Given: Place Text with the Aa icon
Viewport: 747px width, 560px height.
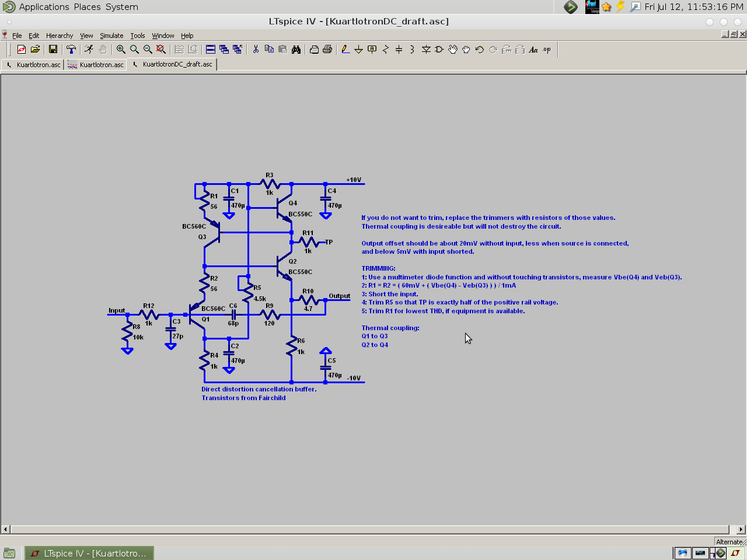Looking at the screenshot, I should pos(533,50).
